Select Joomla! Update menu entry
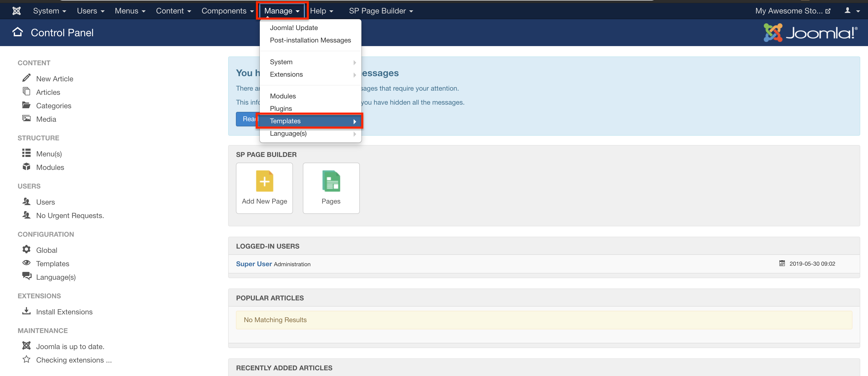Image resolution: width=868 pixels, height=376 pixels. pos(310,28)
